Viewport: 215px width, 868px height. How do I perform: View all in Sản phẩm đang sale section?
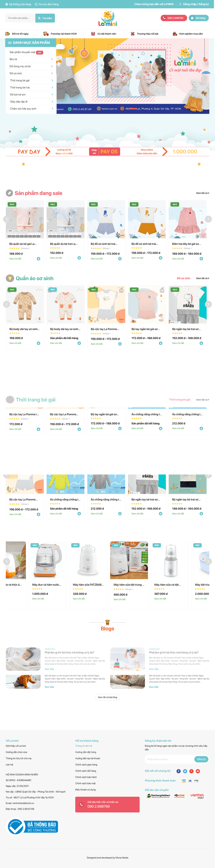coord(202,193)
